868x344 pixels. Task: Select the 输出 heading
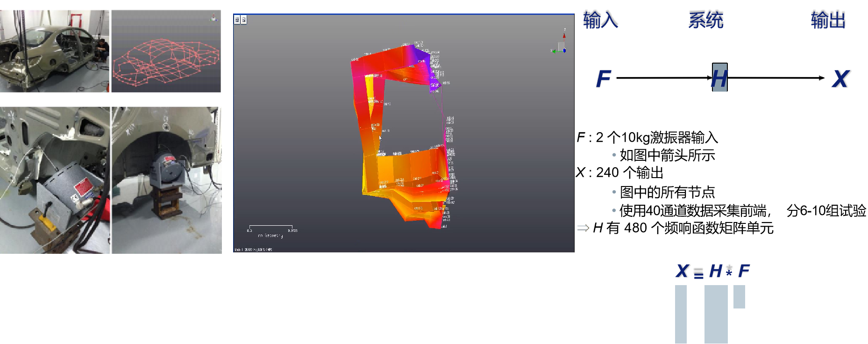828,20
